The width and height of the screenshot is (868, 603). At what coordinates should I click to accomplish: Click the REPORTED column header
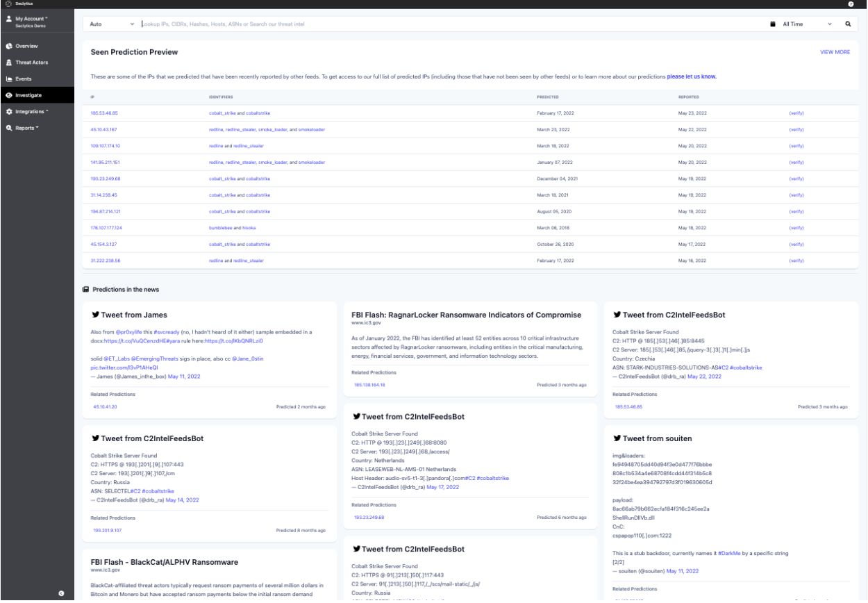click(688, 97)
